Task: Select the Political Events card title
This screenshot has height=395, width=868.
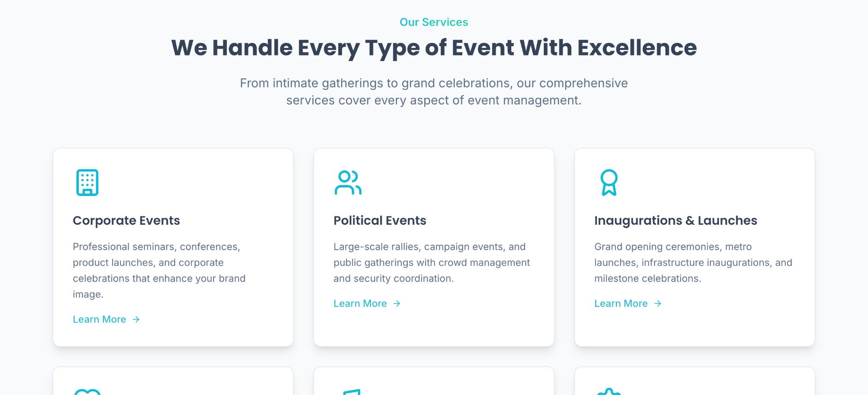Action: tap(380, 221)
